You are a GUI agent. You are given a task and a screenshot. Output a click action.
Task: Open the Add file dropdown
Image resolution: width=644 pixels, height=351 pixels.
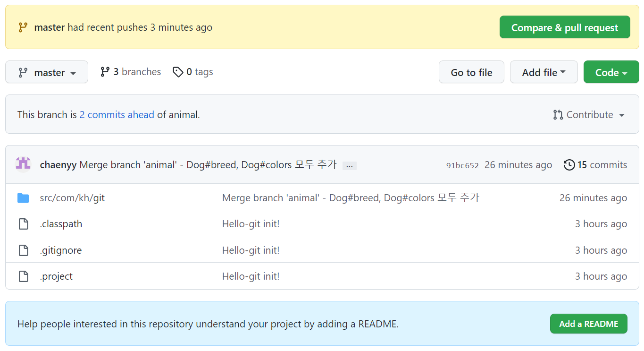544,72
